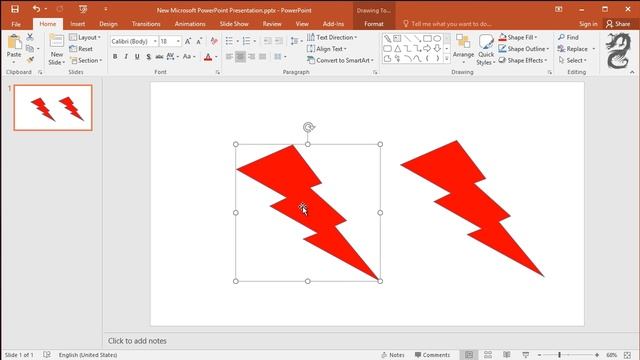Click Sign in
The height and width of the screenshot is (360, 640).
tap(588, 24)
